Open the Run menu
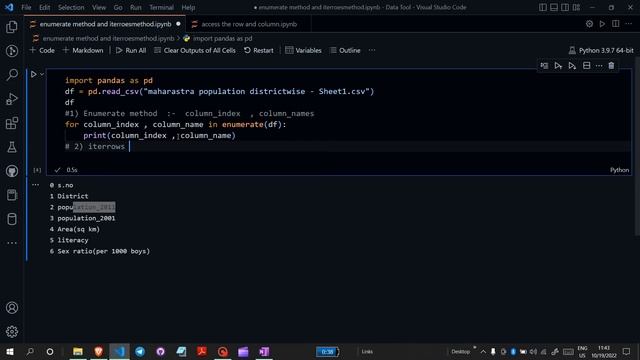Screen dimensions: 640x360 click(x=136, y=7)
